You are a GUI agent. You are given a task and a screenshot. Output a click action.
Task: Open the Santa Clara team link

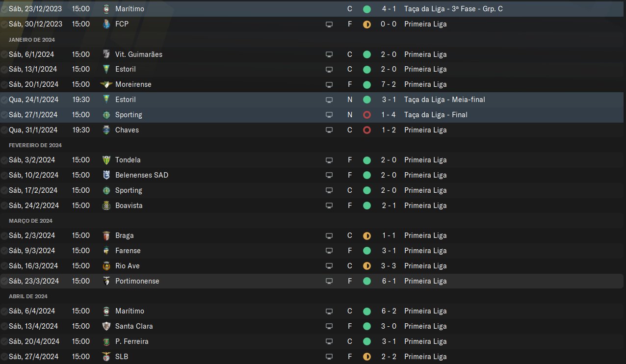[134, 326]
